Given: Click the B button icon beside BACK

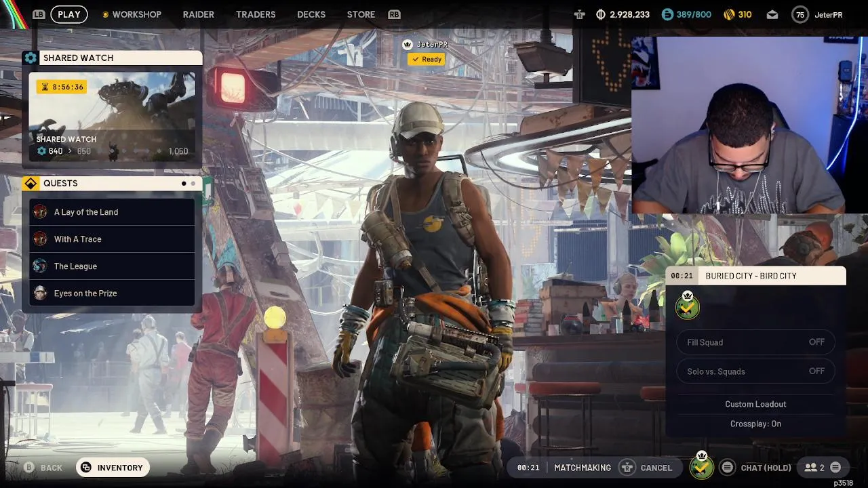Looking at the screenshot, I should click(29, 468).
